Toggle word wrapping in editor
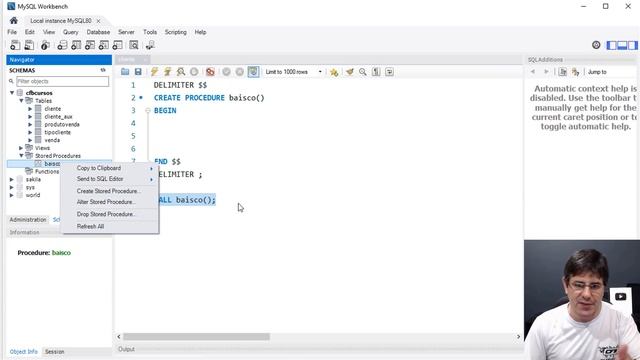Viewport: 640px width, 360px height. point(389,72)
